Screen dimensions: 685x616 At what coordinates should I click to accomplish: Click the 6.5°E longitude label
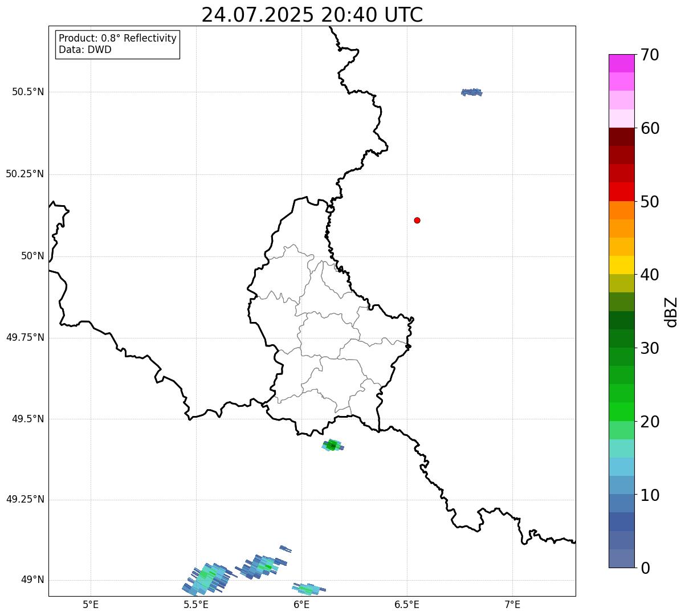[x=407, y=605]
